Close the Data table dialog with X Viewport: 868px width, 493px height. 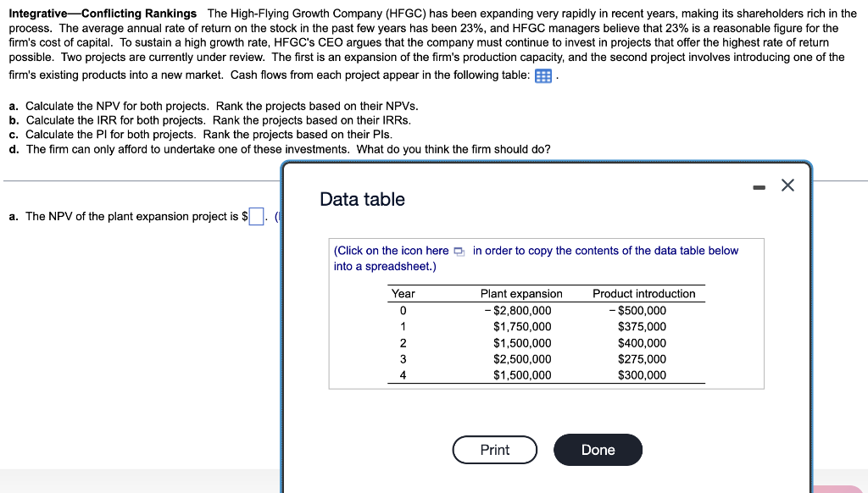(787, 185)
